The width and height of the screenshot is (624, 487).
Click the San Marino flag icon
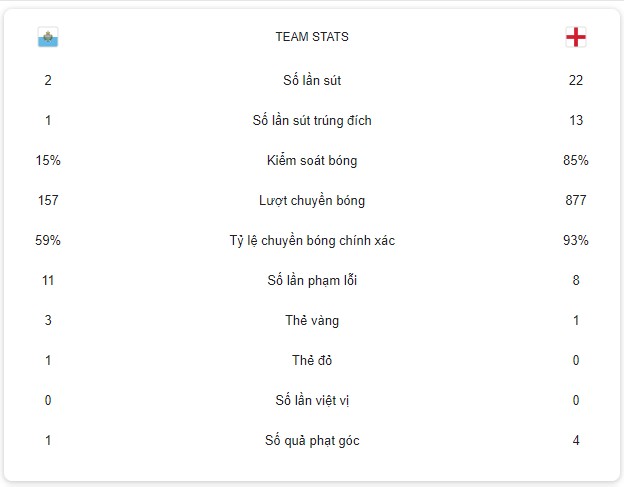click(x=48, y=37)
